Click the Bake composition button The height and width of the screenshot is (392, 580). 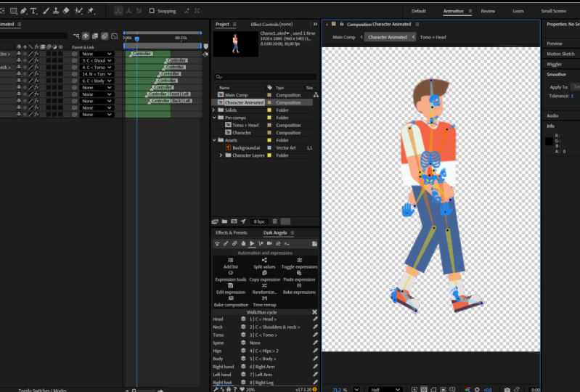pos(231,302)
